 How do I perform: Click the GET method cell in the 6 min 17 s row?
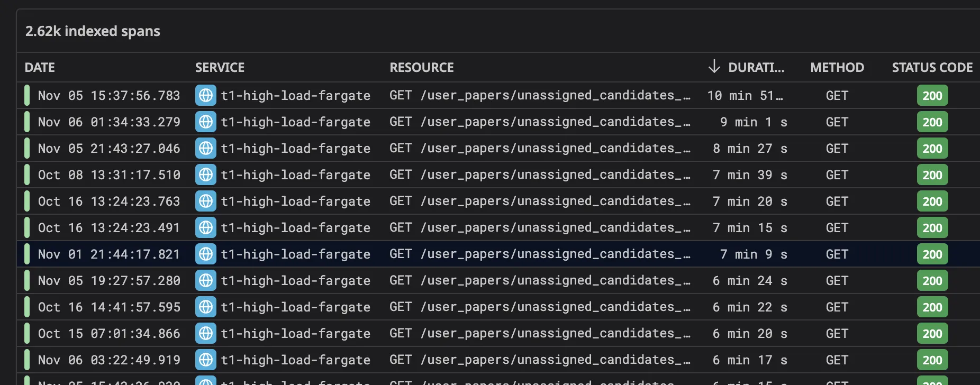coord(837,360)
